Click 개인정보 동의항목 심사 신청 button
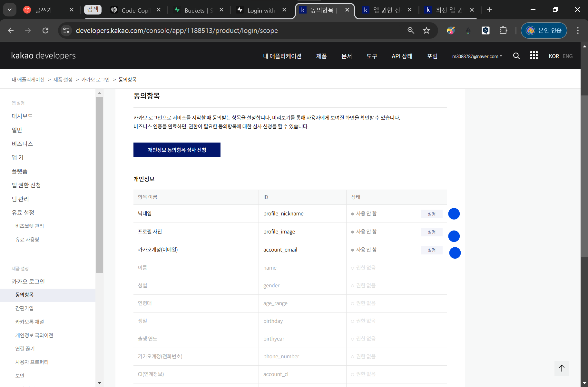The image size is (588, 387). click(177, 150)
